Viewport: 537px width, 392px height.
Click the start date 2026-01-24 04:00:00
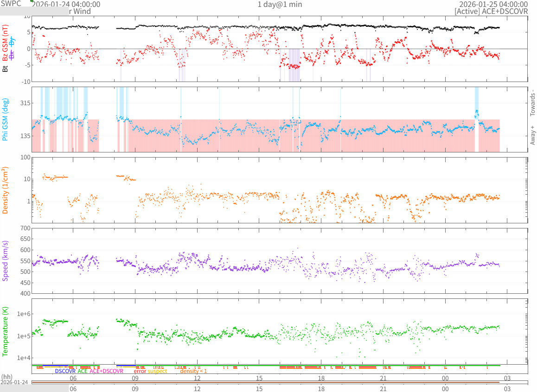tap(67, 4)
